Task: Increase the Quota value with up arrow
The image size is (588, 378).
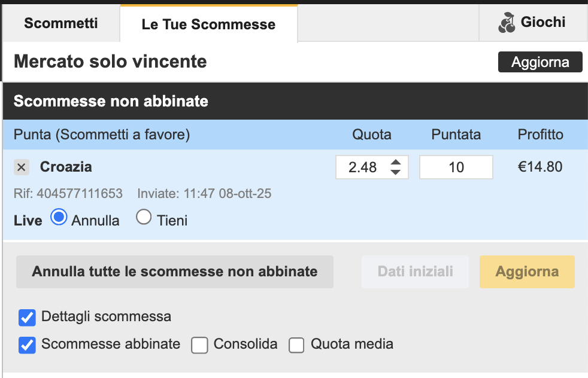Action: click(395, 162)
